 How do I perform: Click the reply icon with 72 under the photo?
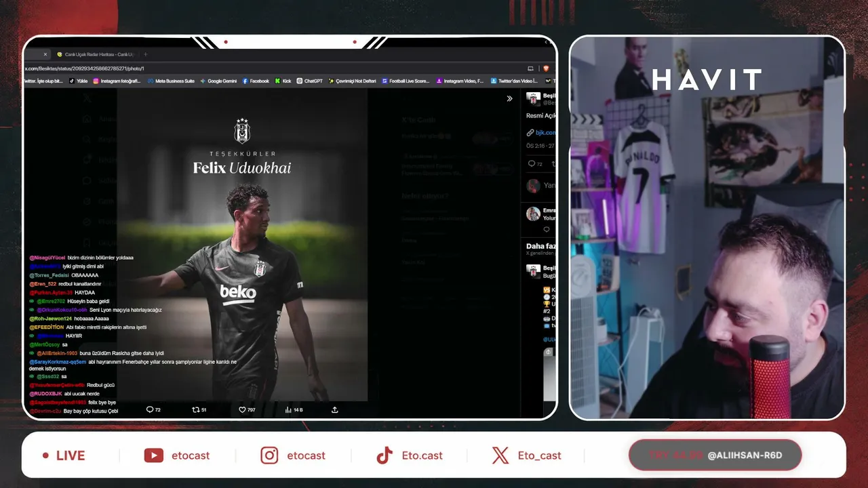[x=153, y=410]
